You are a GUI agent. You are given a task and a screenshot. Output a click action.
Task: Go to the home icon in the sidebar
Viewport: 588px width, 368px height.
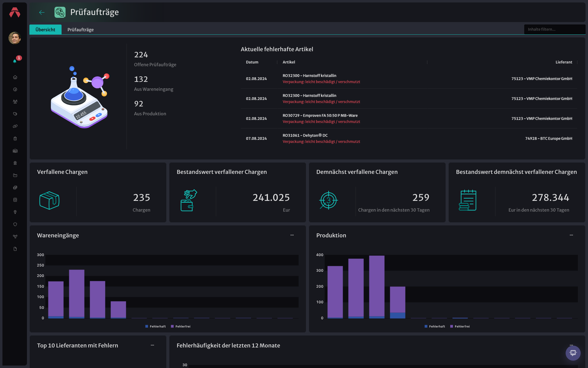pyautogui.click(x=15, y=77)
